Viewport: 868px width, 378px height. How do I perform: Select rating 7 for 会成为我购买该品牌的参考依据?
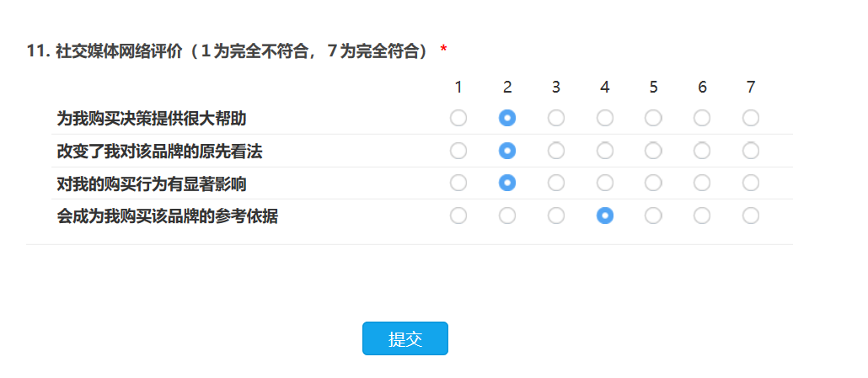coord(751,216)
